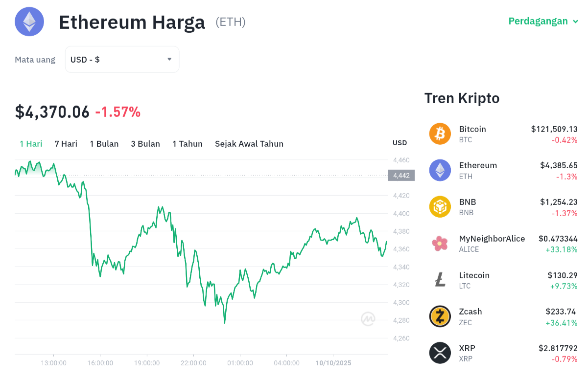Click the Bitcoin icon in Tren Kripto
Screen dimensions: 588x380
(x=440, y=134)
